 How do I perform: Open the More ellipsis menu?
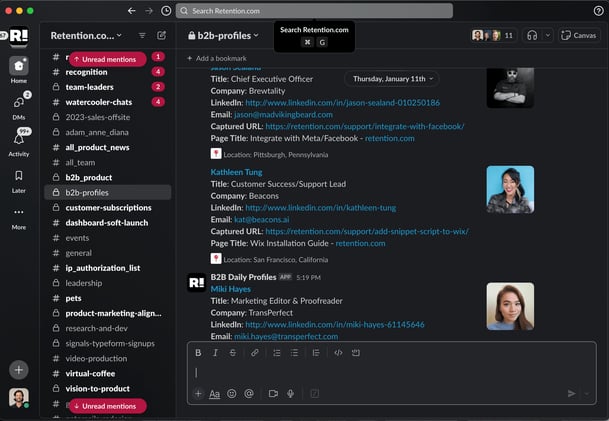[x=19, y=212]
